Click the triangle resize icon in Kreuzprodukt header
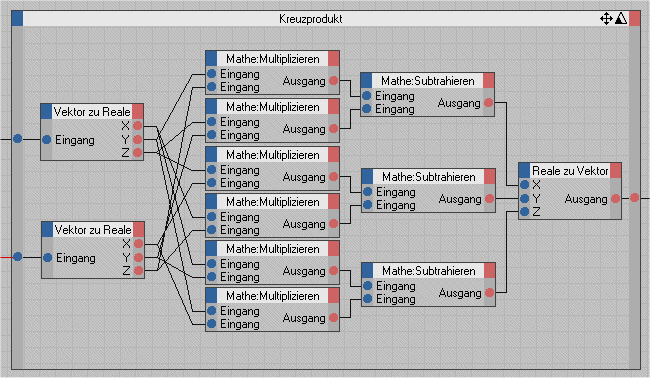650x378 pixels. click(621, 19)
